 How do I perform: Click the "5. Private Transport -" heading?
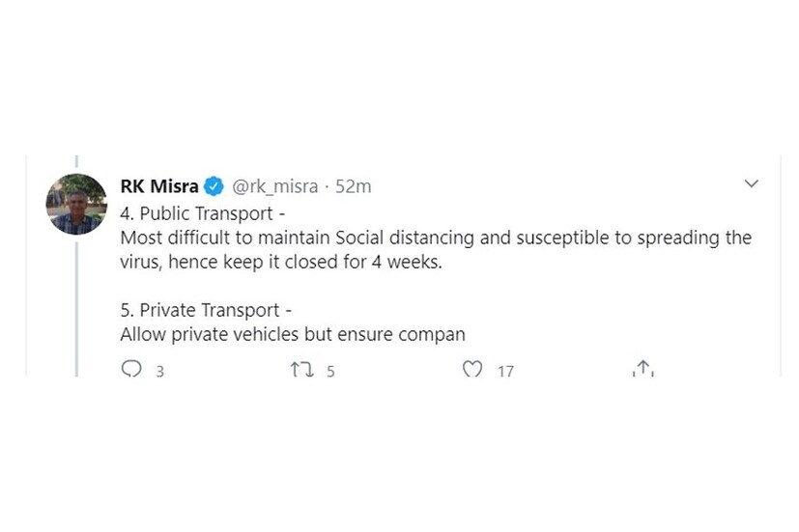(x=206, y=310)
